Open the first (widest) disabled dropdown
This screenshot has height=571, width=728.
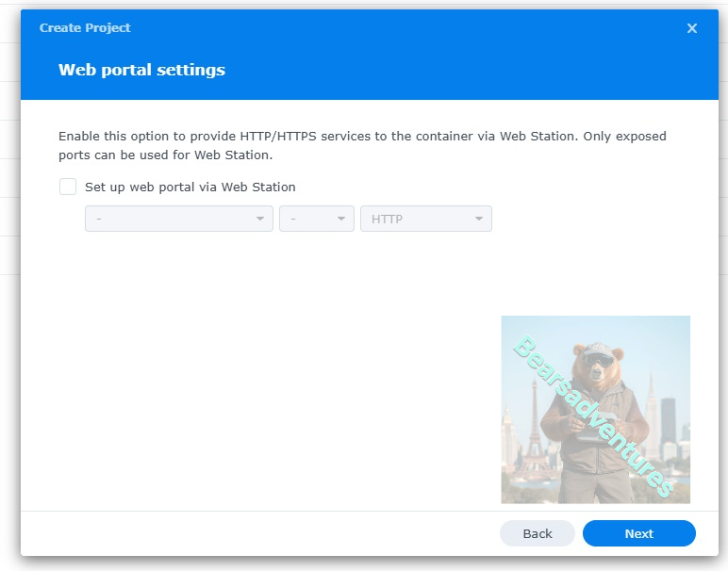click(170, 219)
